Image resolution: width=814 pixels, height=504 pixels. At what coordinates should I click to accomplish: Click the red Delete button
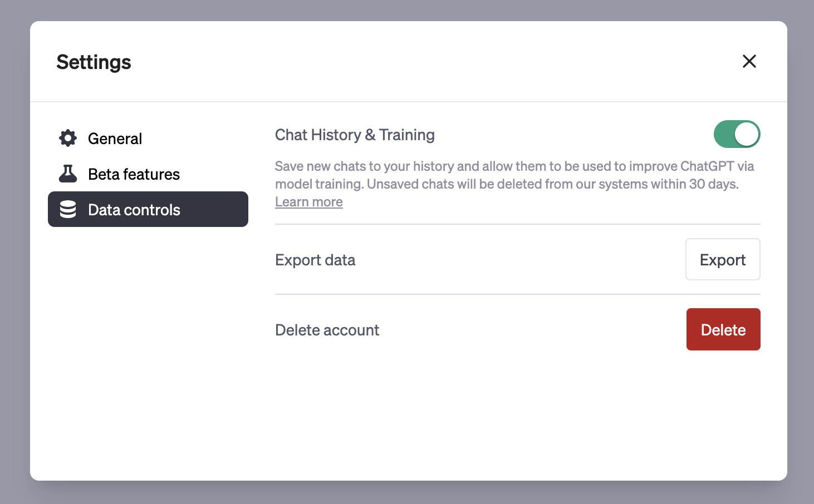pyautogui.click(x=723, y=329)
